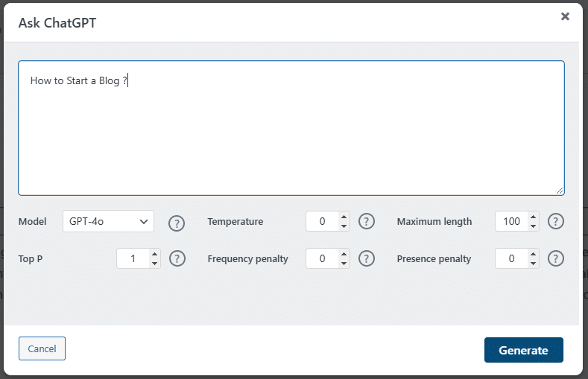Expand the GPT-4o model dropdown
This screenshot has width=588, height=379.
pos(108,221)
